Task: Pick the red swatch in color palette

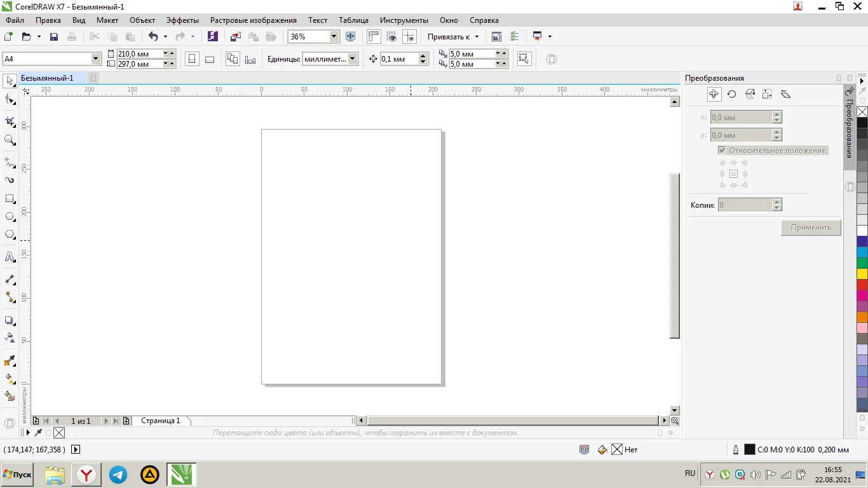Action: tap(862, 284)
